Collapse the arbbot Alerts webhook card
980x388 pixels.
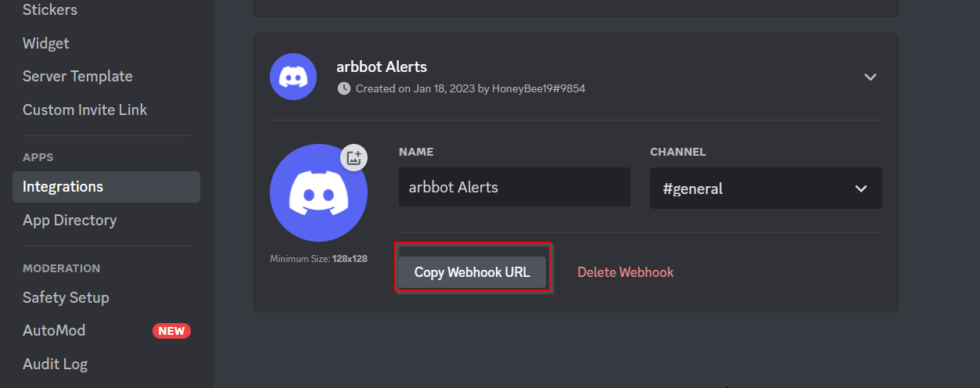pyautogui.click(x=870, y=77)
